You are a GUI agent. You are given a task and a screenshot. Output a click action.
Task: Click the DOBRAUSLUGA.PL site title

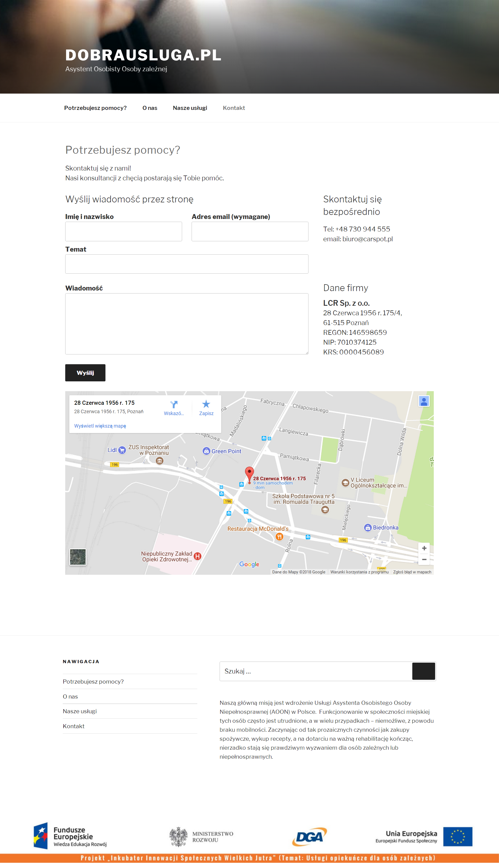pyautogui.click(x=143, y=55)
